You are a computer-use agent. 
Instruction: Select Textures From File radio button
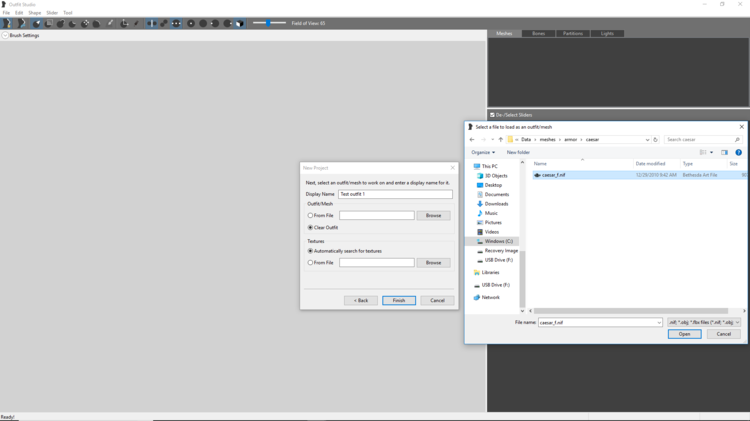point(310,263)
